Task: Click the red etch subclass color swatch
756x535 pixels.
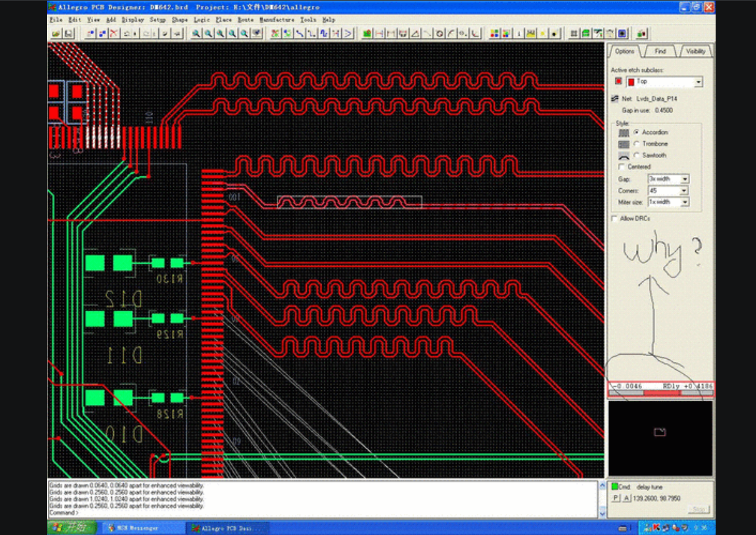Action: pos(618,82)
